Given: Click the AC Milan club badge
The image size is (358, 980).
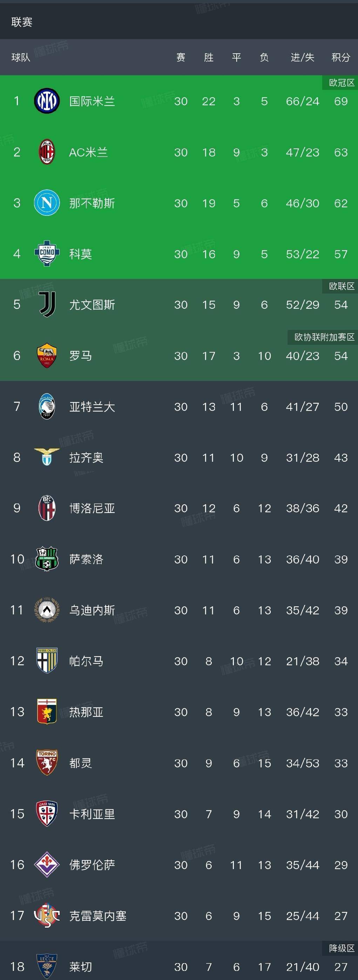Looking at the screenshot, I should 47,152.
